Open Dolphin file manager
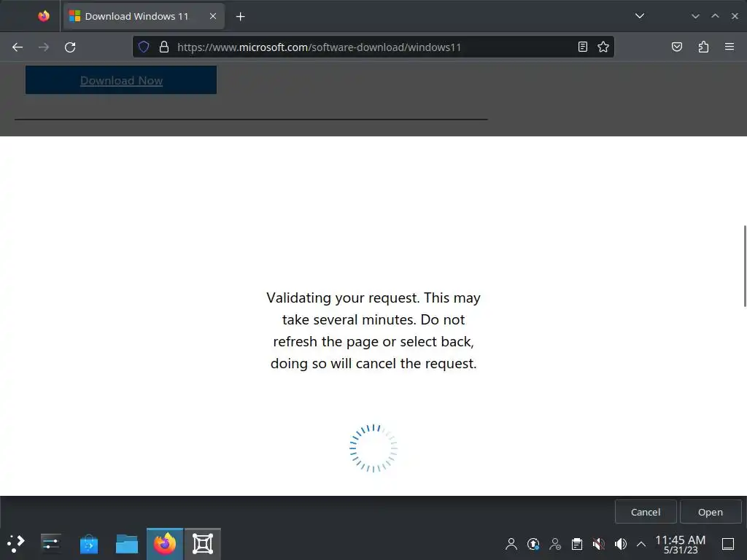This screenshot has height=560, width=747. 127,543
